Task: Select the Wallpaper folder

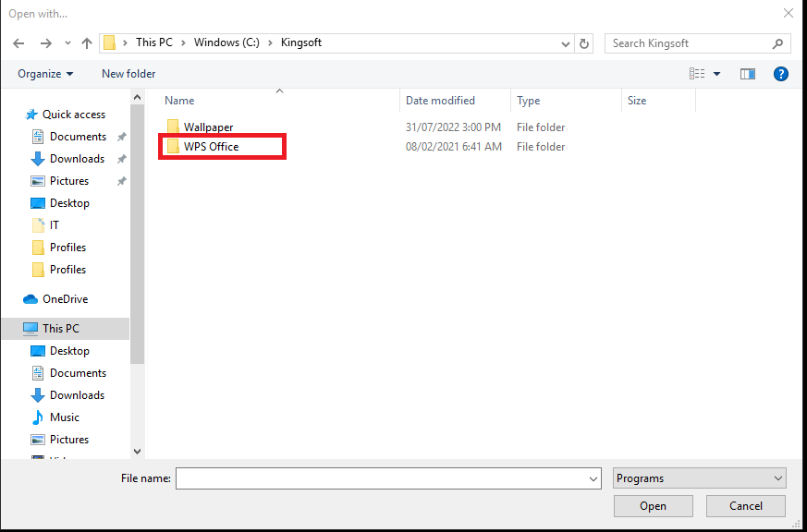Action: (208, 127)
